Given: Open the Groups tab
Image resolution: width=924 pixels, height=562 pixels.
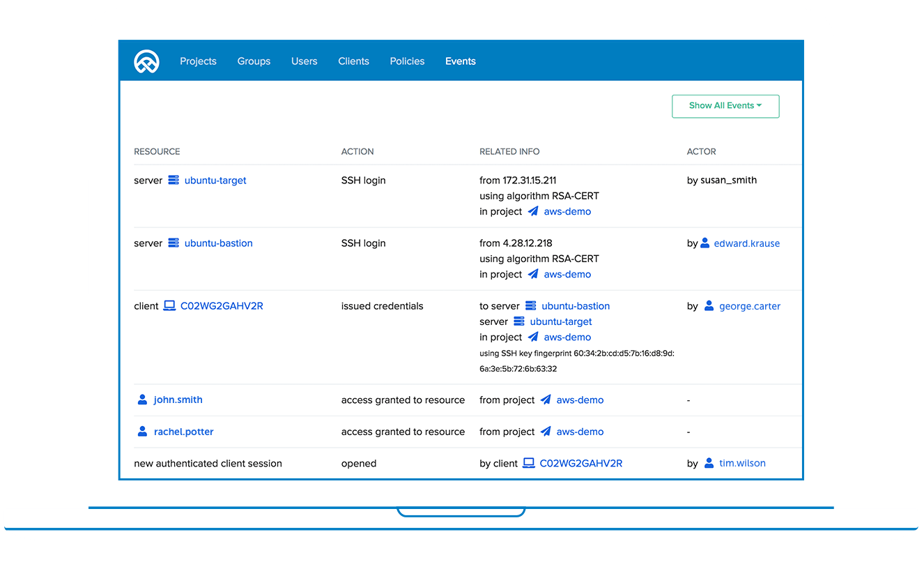Looking at the screenshot, I should tap(254, 61).
